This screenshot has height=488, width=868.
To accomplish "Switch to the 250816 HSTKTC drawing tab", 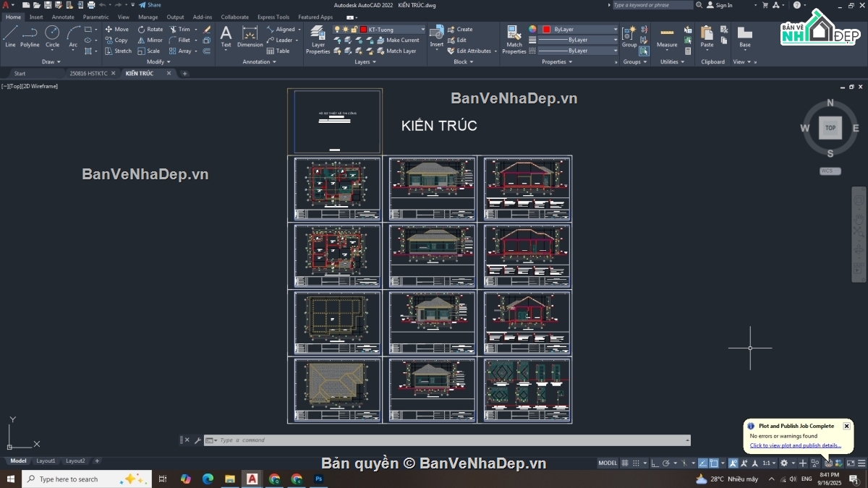I will [x=88, y=73].
